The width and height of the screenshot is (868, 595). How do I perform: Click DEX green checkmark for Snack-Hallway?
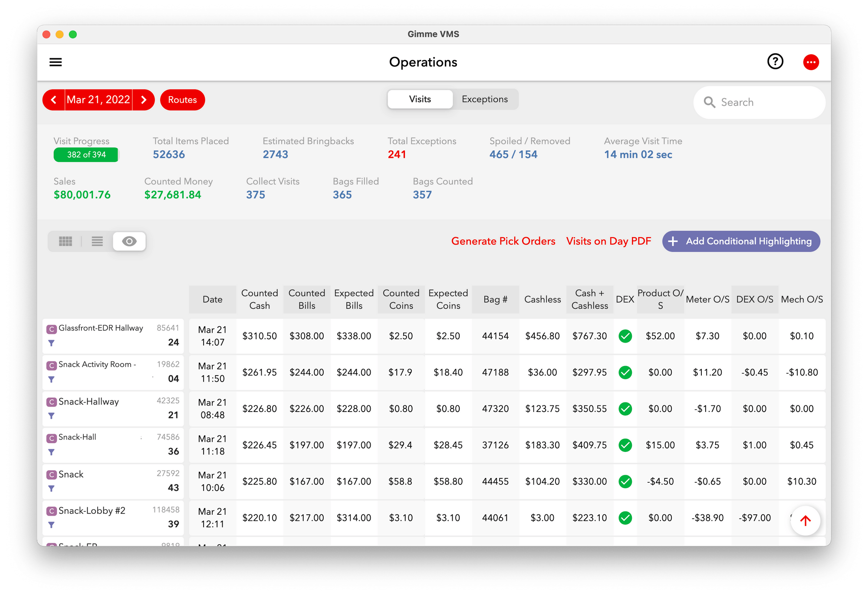625,409
